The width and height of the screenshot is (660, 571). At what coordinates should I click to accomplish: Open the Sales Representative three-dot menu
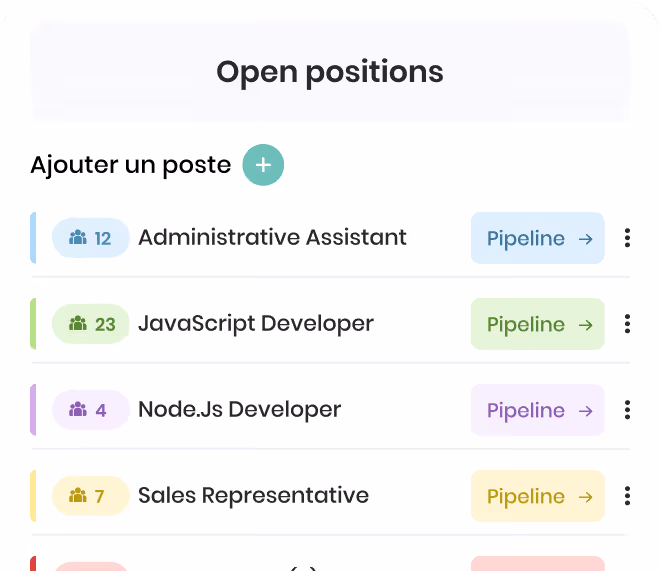[627, 496]
